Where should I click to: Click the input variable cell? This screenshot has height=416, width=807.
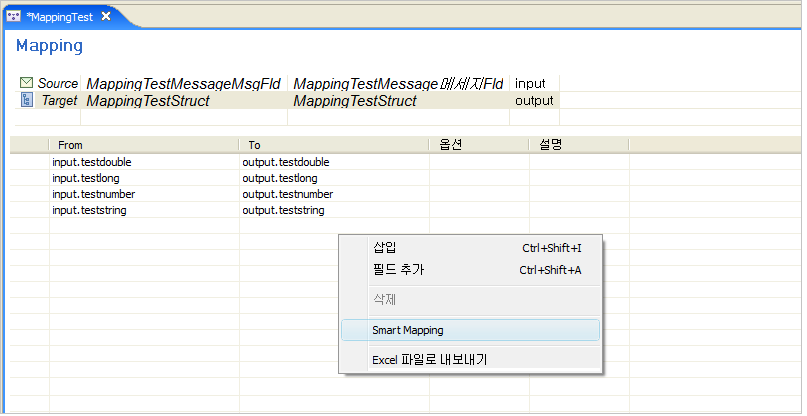[x=534, y=83]
